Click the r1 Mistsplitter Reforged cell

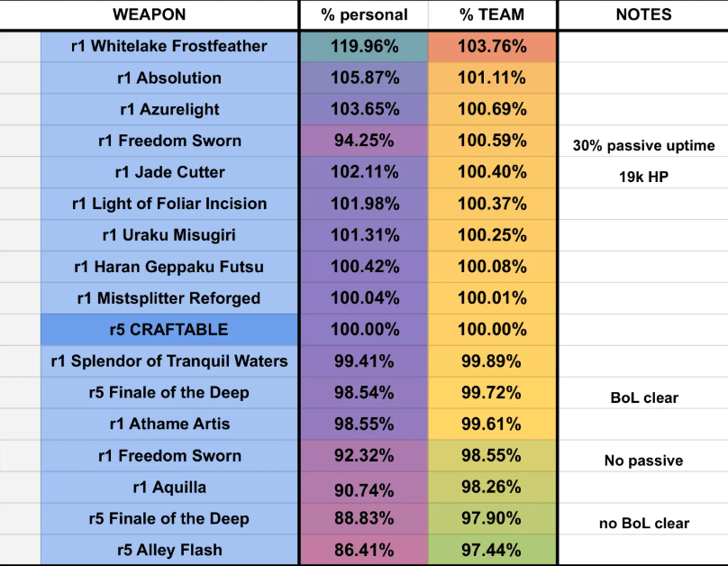tap(169, 298)
